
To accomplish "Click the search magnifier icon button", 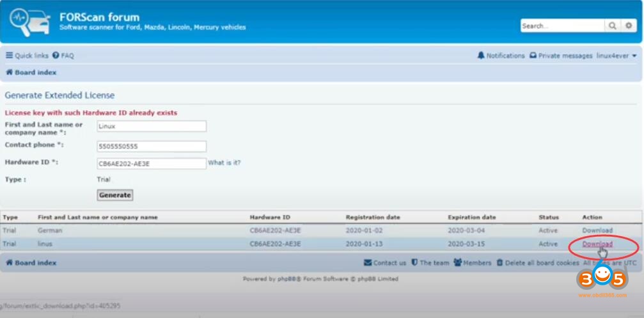I will click(x=612, y=26).
